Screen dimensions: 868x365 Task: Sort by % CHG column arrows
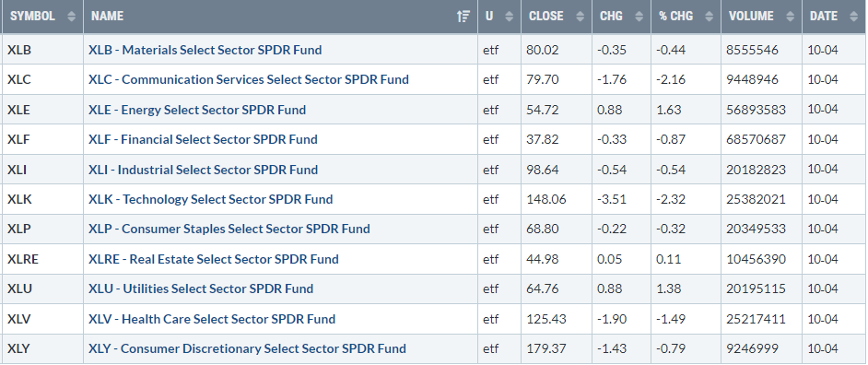click(x=710, y=17)
